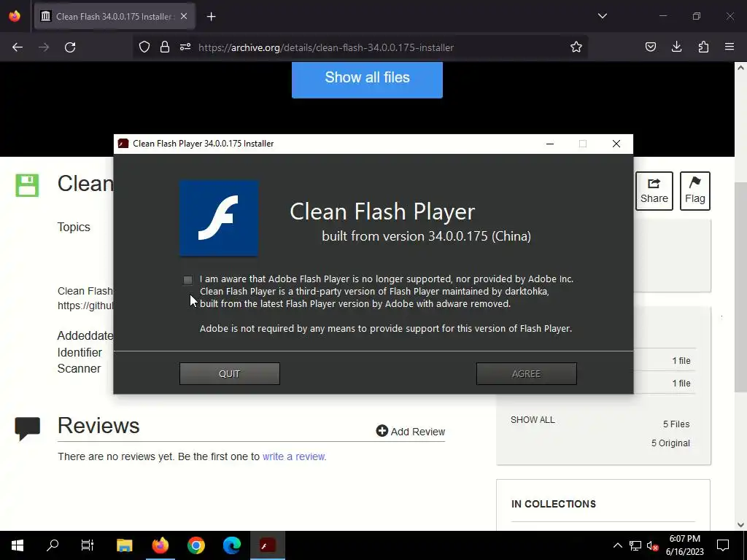Switch to Firefox on taskbar
Image resolution: width=747 pixels, height=560 pixels.
[x=160, y=545]
